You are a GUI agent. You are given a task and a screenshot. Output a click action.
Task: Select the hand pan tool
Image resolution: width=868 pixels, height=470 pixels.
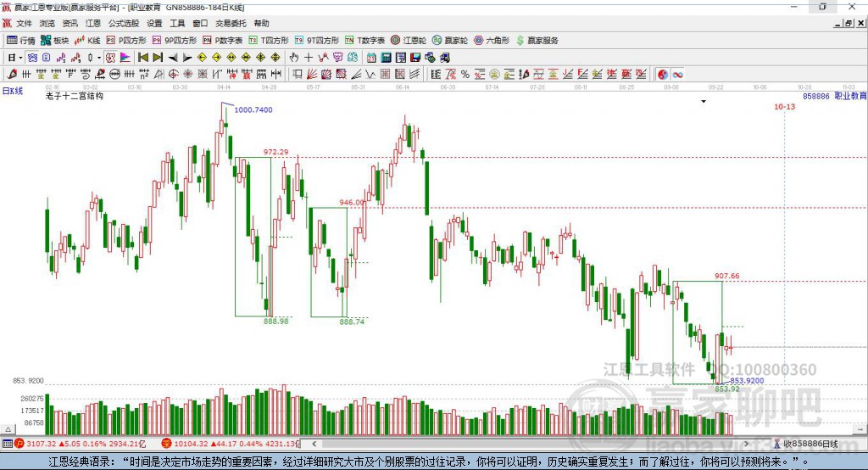pos(294,58)
